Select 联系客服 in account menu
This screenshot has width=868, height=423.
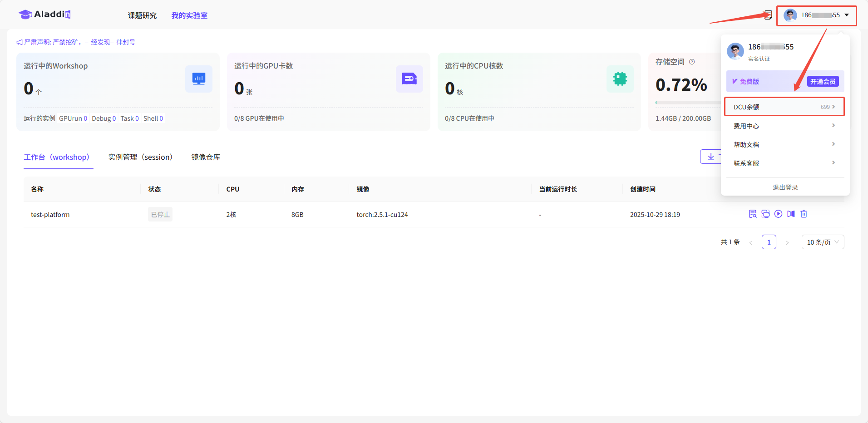coord(784,163)
